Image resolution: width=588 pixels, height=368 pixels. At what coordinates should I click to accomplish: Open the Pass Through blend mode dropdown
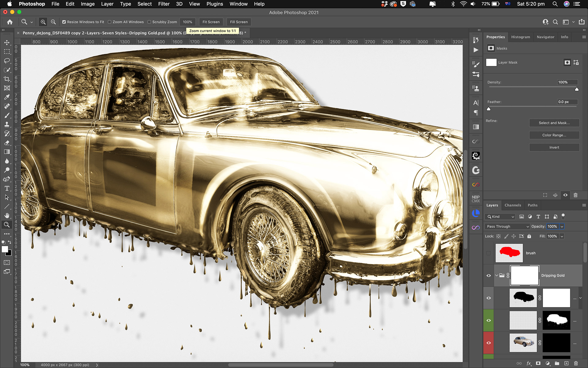pyautogui.click(x=508, y=226)
